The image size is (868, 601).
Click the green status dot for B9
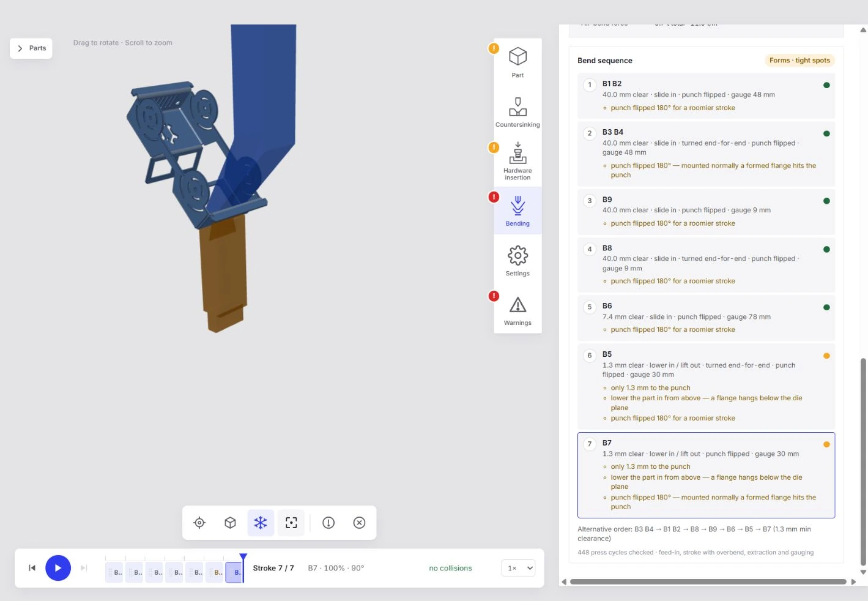826,201
